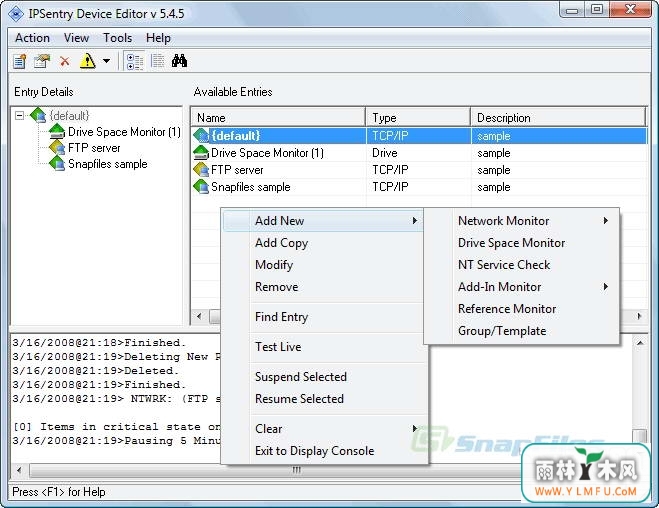Screen dimensions: 659x508
Task: Click the new entry toolbar icon
Action: [20, 61]
